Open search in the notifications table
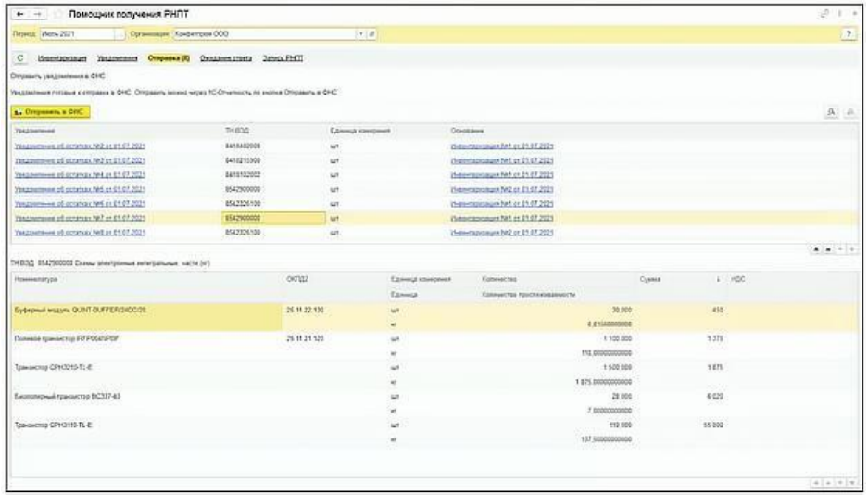This screenshot has width=868, height=495. pos(831,112)
